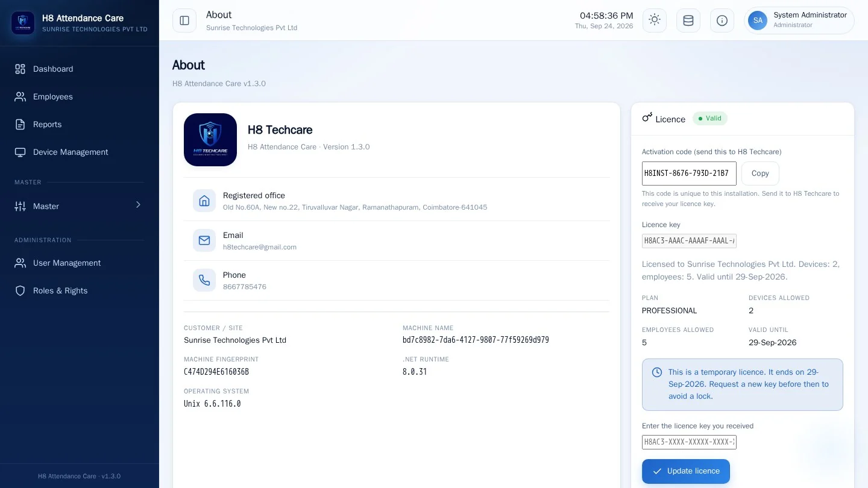This screenshot has height=488, width=868.
Task: Click the Master sliders icon
Action: click(20, 206)
